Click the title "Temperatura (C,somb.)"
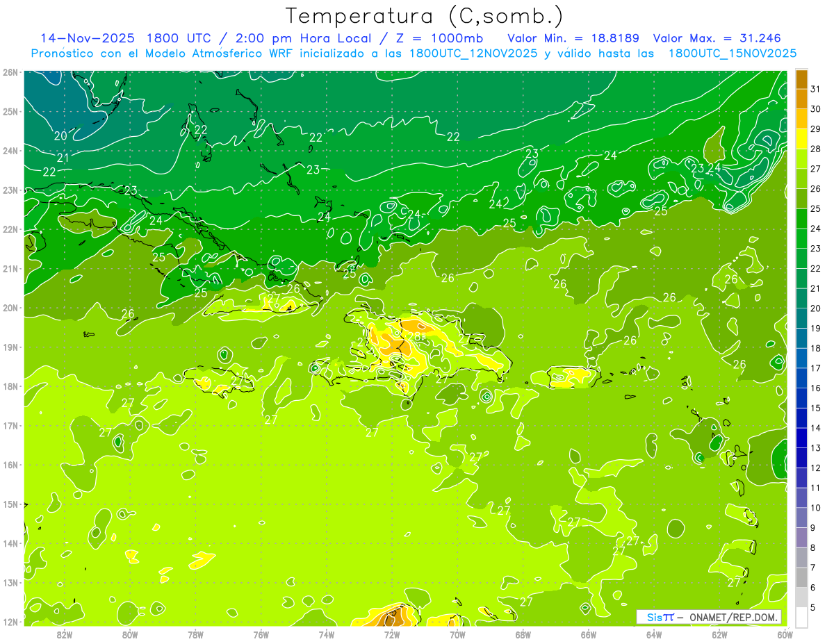This screenshot has height=644, width=834. tap(425, 17)
